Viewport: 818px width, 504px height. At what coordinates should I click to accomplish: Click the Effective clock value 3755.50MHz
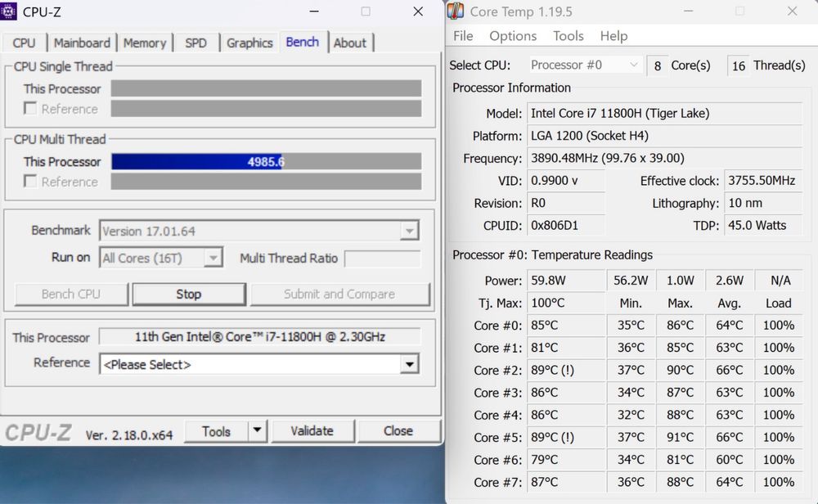[x=763, y=181]
